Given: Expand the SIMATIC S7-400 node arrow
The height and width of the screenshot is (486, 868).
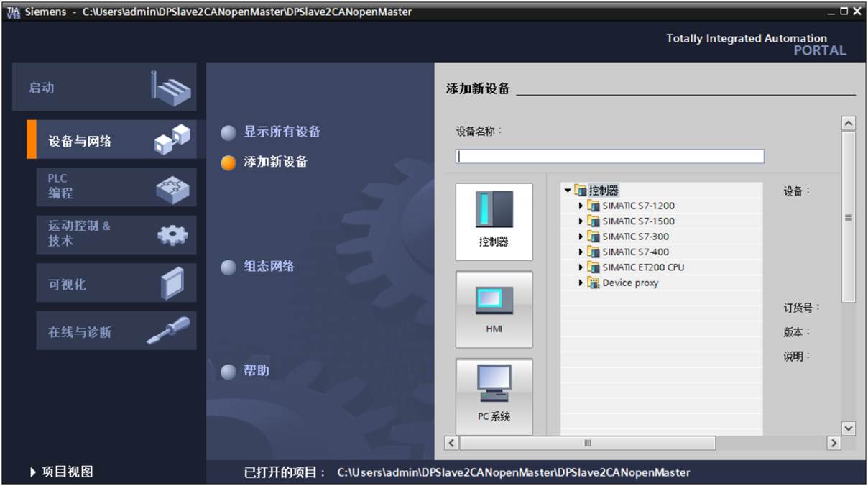Looking at the screenshot, I should tap(581, 252).
